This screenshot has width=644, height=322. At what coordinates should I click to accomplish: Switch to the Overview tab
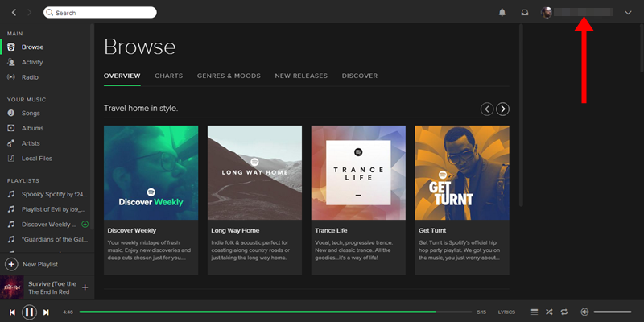coord(122,76)
